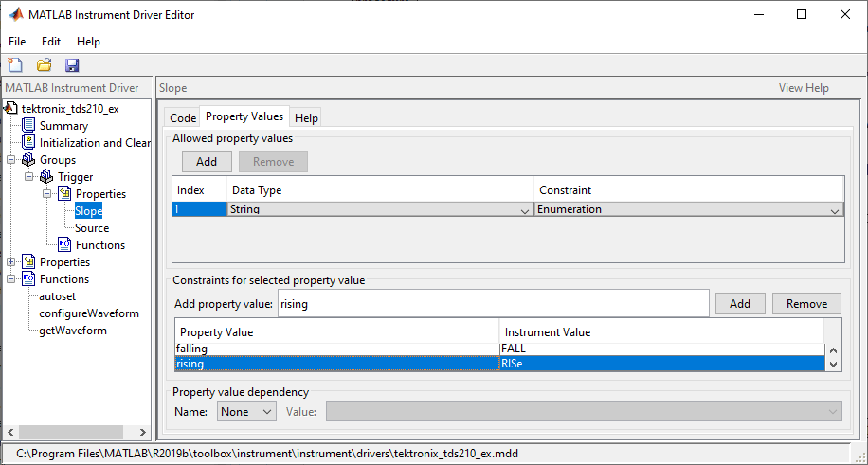
Task: Switch to the Code tab
Action: click(x=182, y=117)
